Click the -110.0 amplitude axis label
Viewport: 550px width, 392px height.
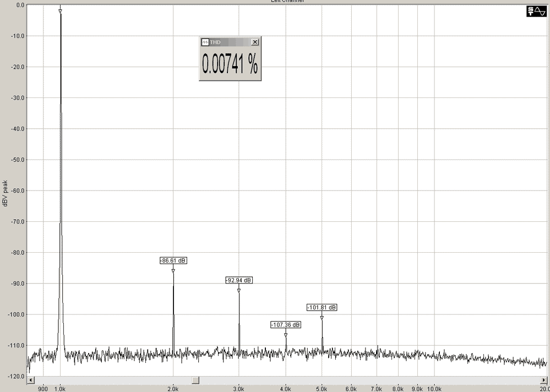(x=15, y=345)
